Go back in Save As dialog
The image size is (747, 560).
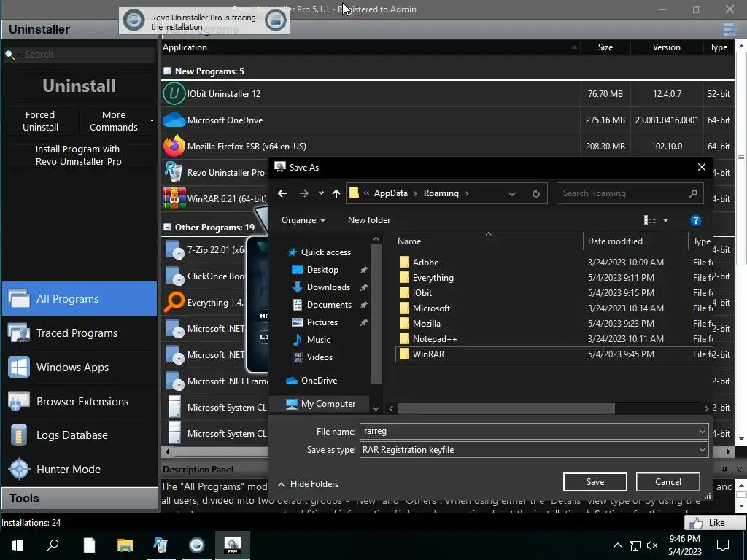pyautogui.click(x=282, y=192)
